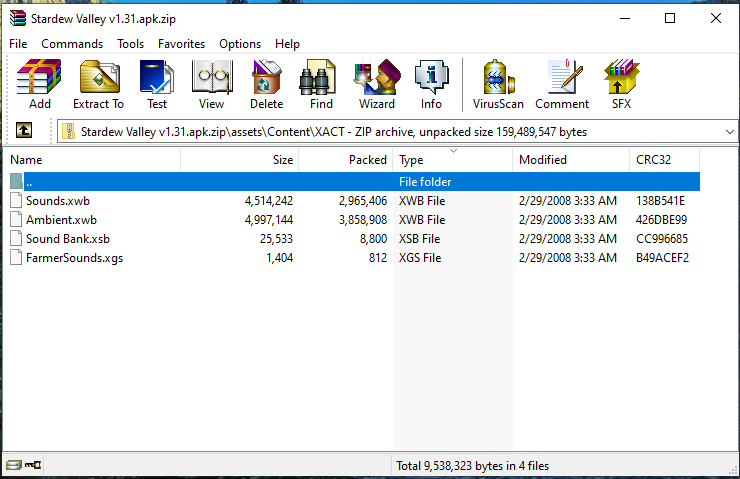Viewport: 740px width, 479px height.
Task: Click the parent folder icon row
Action: tap(16, 182)
